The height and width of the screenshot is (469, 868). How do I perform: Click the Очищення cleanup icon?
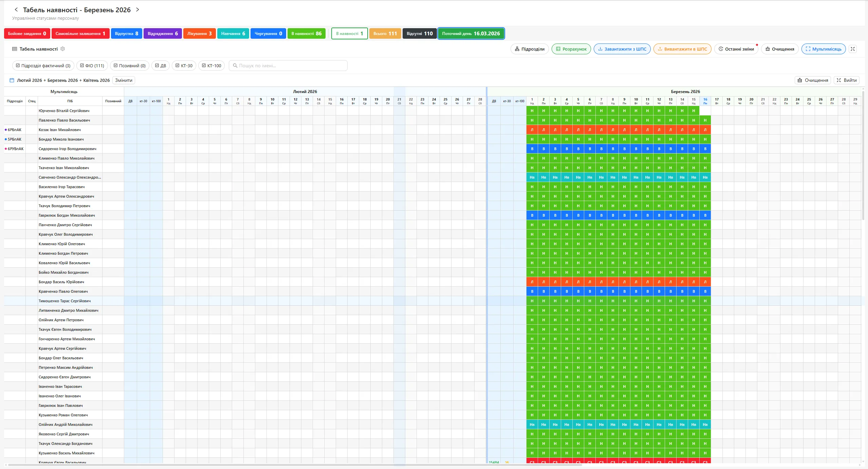[x=768, y=49]
